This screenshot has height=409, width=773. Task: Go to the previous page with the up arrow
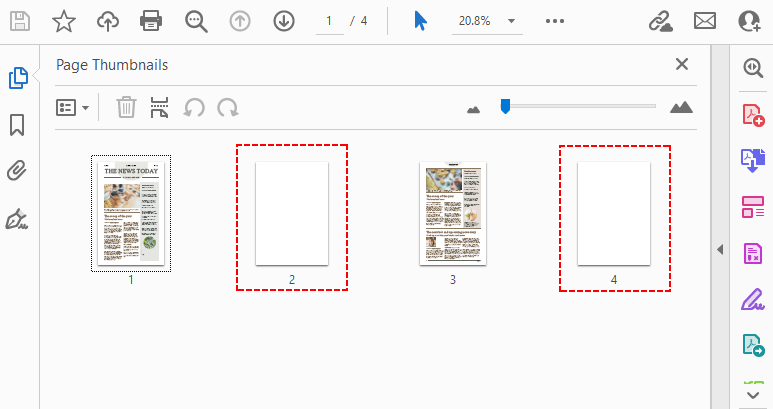click(x=240, y=21)
